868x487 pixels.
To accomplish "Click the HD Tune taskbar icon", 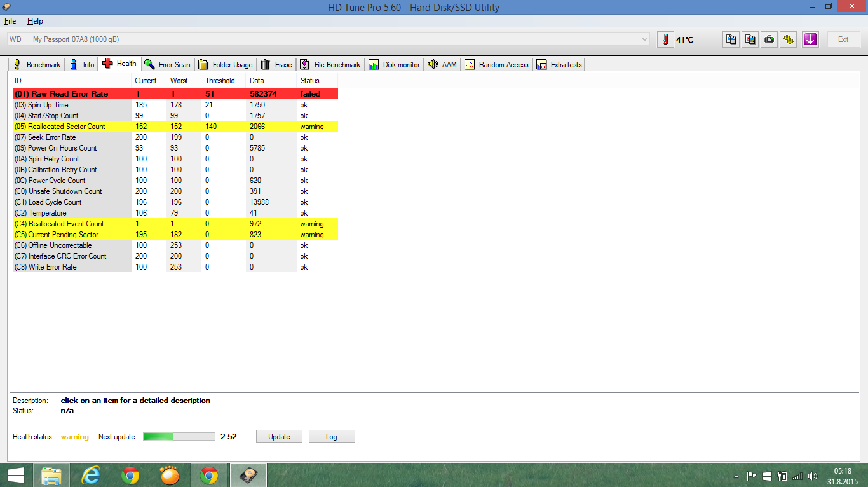I will [x=248, y=475].
